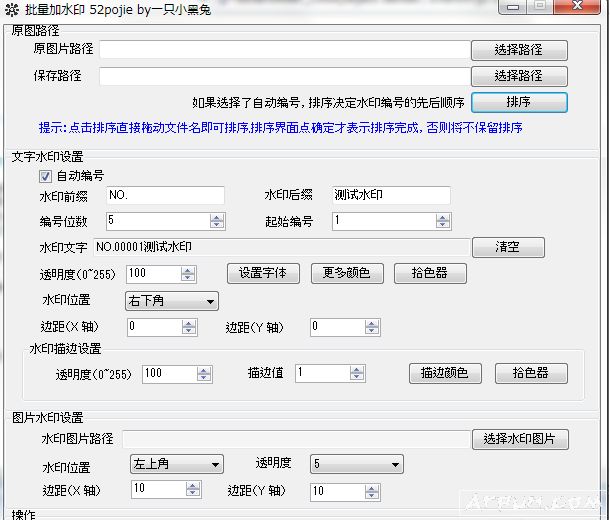
Task: Click the 水印后缀 input field
Action: click(x=390, y=195)
